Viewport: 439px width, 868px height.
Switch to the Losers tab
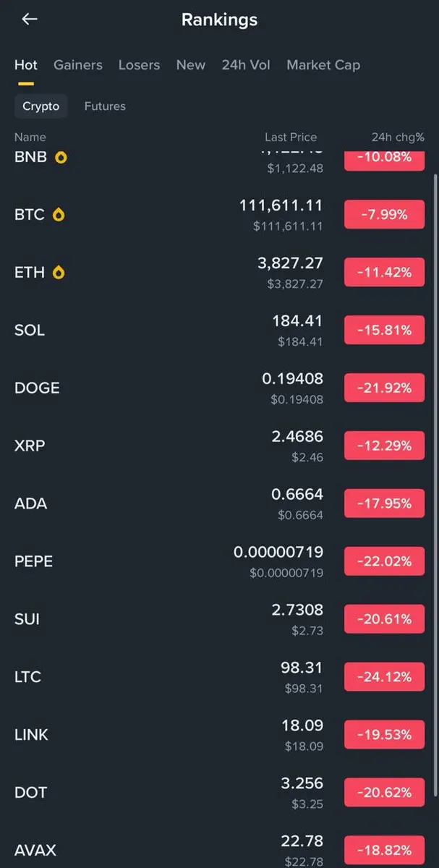(x=139, y=65)
